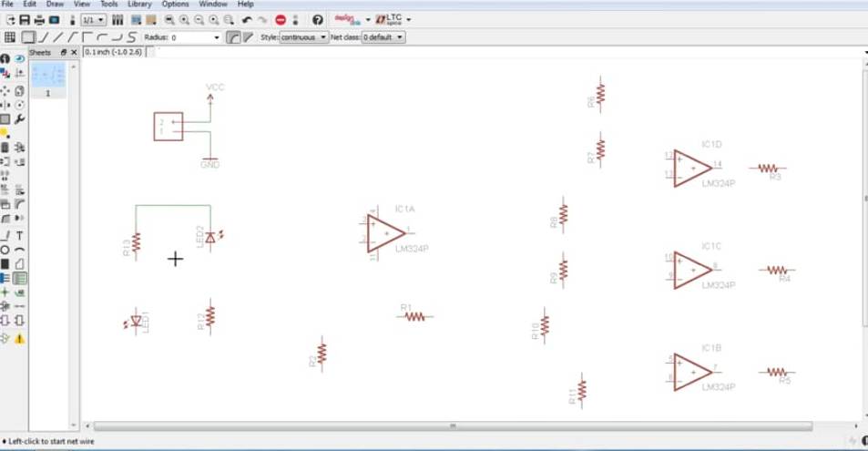Click the Print icon
This screenshot has height=451, width=868.
coord(39,20)
